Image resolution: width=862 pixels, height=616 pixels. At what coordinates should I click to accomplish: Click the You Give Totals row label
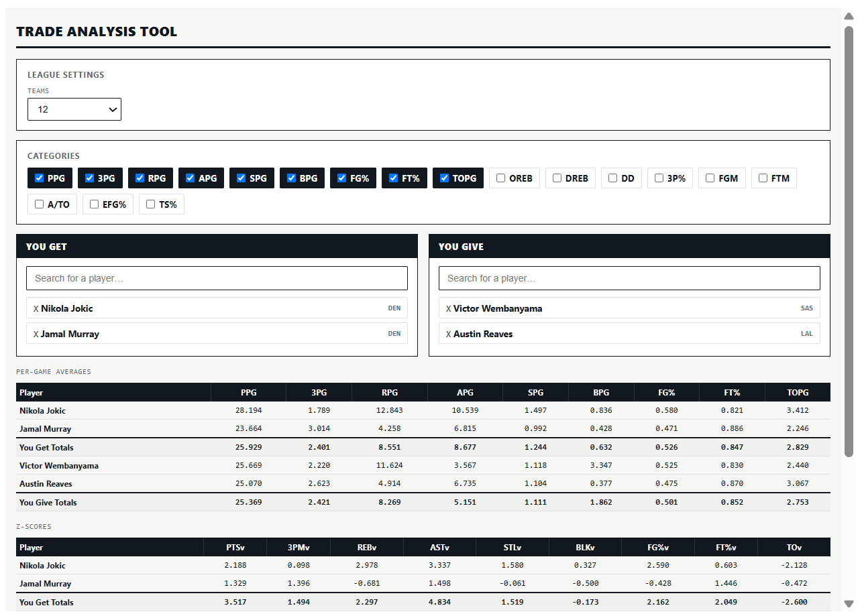coord(48,503)
